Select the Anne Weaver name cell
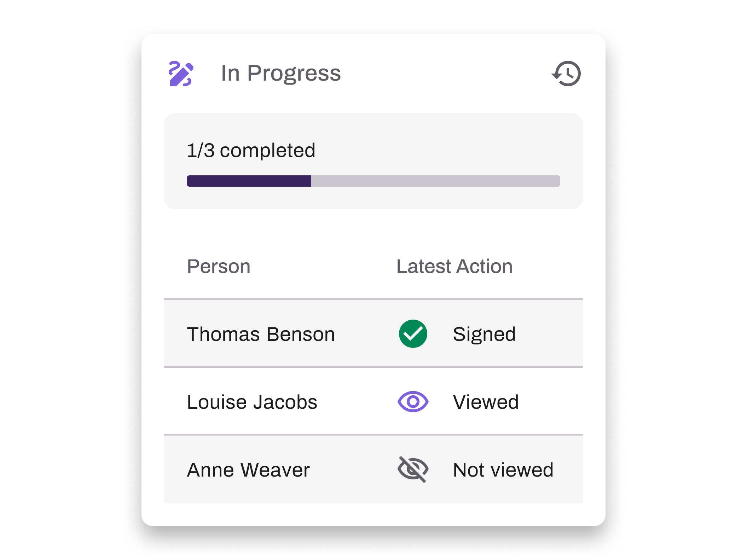The height and width of the screenshot is (560, 747). click(249, 469)
